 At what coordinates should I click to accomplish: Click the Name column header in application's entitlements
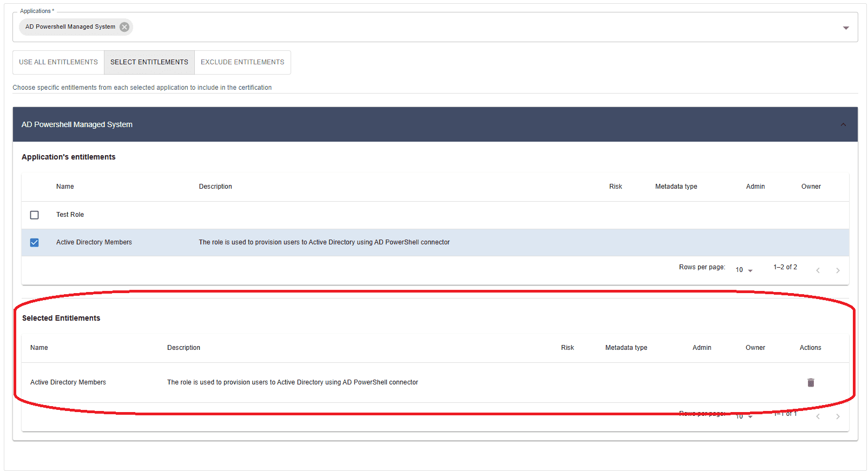point(65,187)
